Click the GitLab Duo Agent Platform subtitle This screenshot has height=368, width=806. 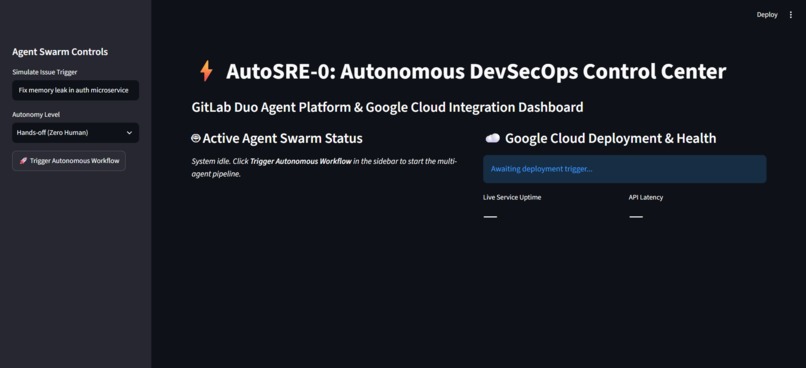coord(387,107)
